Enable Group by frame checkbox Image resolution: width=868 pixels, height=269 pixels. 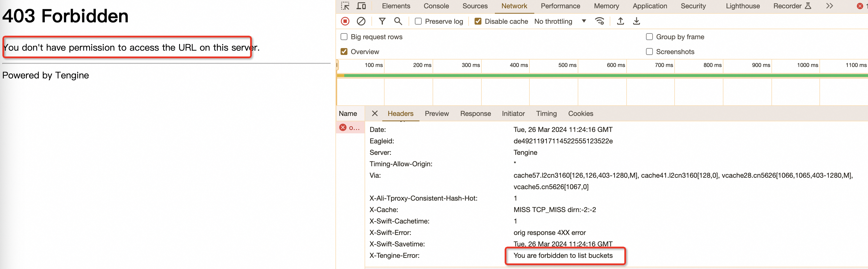(649, 37)
